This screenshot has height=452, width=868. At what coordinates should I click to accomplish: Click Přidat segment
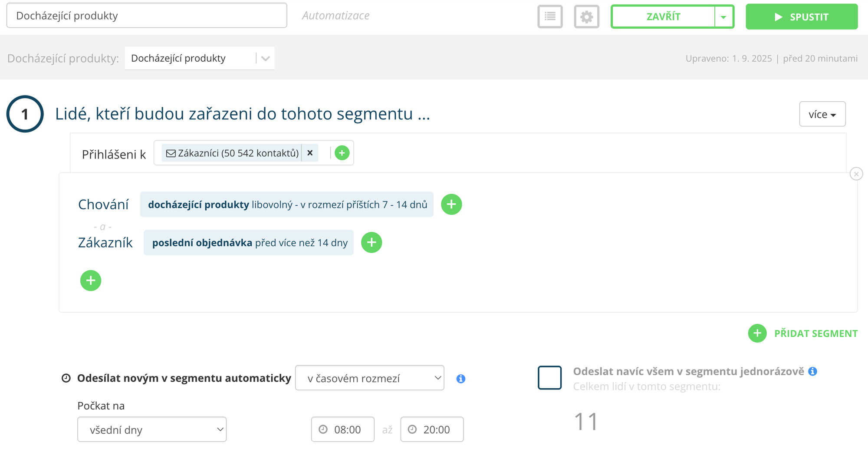pyautogui.click(x=803, y=333)
